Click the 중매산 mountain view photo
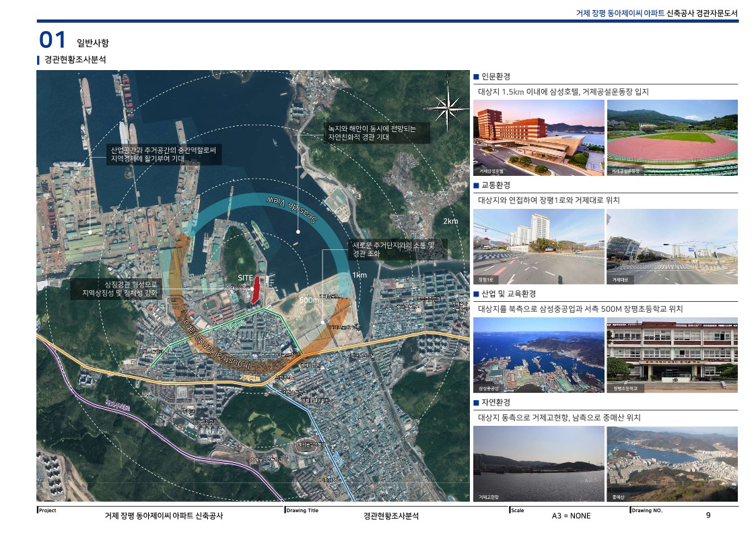Image resolution: width=756 pixels, height=535 pixels. [672, 464]
